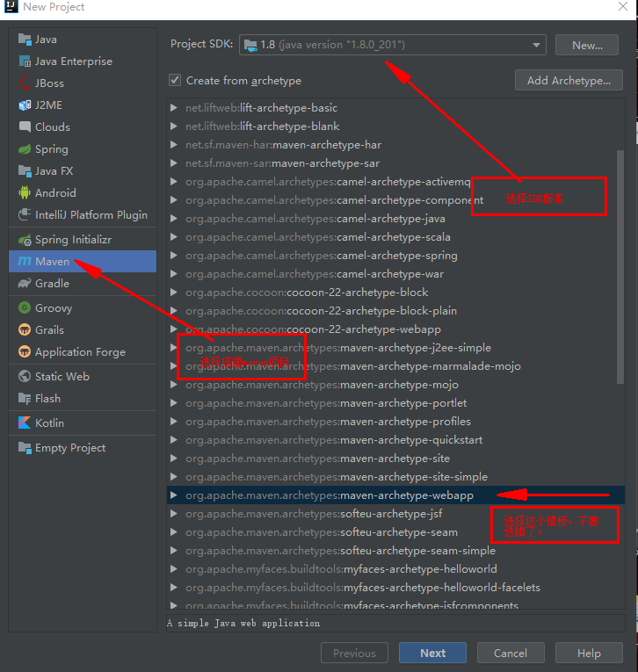Click the Java FX icon

[x=25, y=171]
